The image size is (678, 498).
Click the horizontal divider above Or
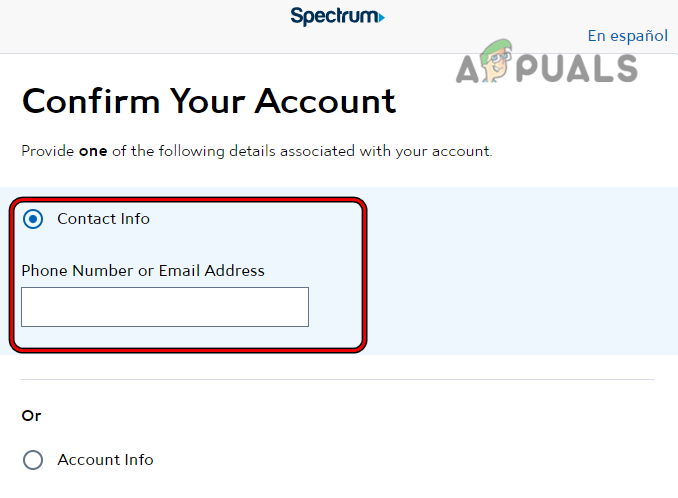pos(337,380)
